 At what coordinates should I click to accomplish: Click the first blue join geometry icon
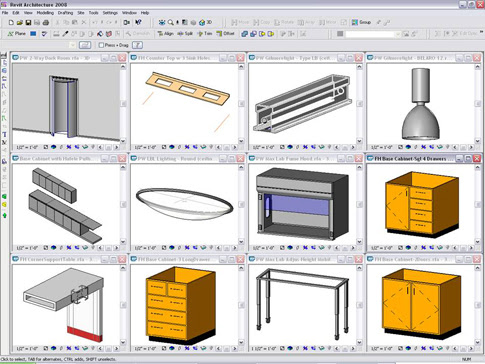[245, 34]
